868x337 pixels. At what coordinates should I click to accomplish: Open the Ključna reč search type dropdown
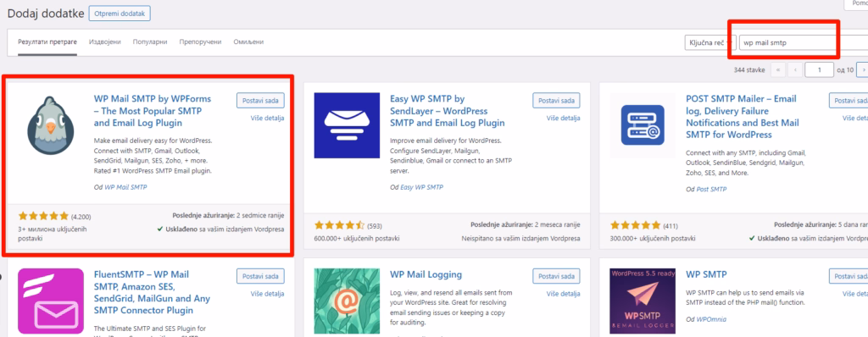tap(710, 42)
